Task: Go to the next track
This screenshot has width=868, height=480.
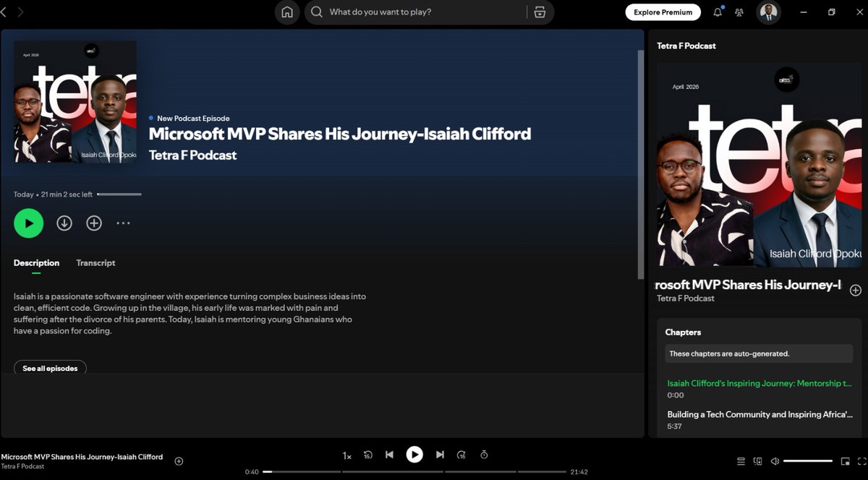Action: point(440,455)
